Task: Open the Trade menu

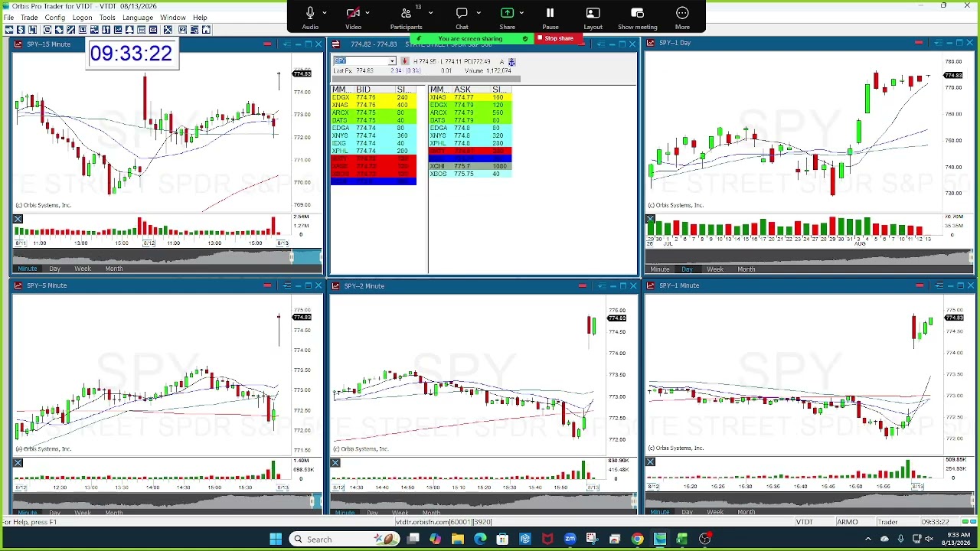Action: 29,17
